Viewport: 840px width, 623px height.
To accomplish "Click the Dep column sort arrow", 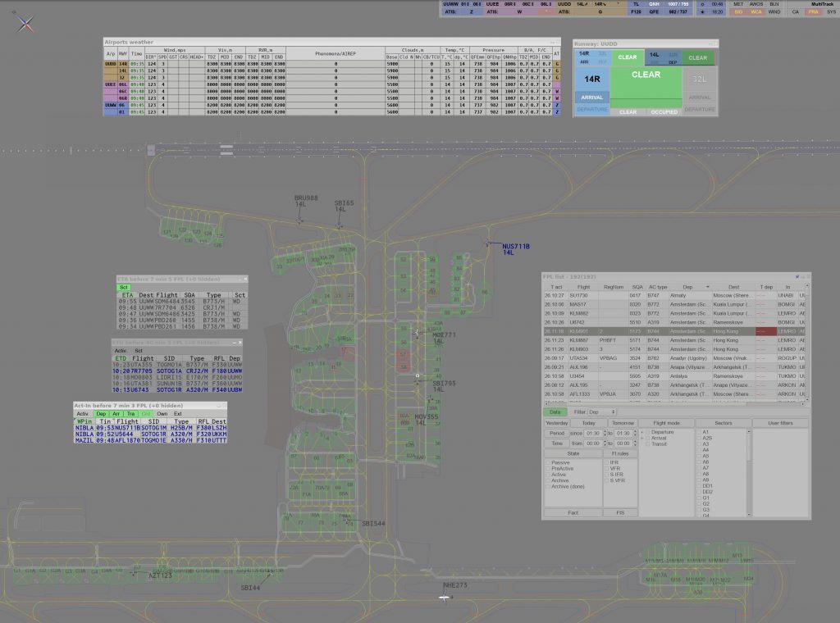I will pyautogui.click(x=710, y=287).
